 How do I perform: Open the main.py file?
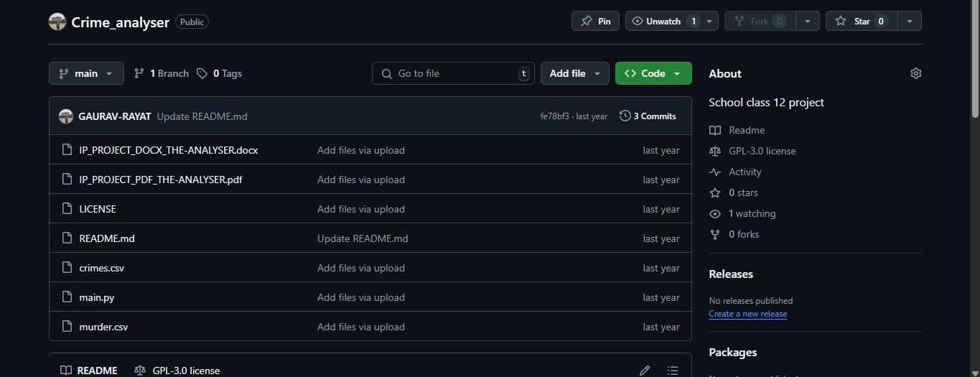pos(96,297)
